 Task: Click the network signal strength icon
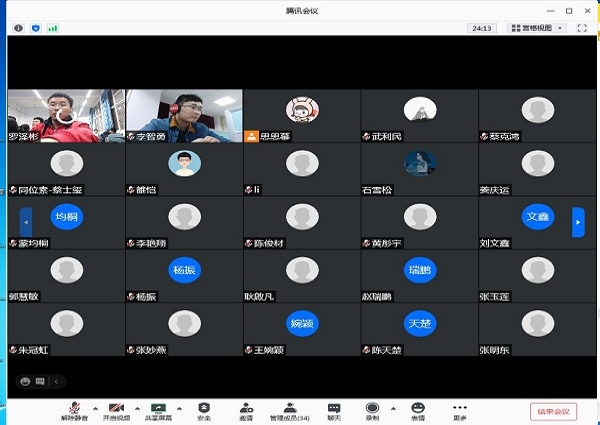[x=53, y=28]
